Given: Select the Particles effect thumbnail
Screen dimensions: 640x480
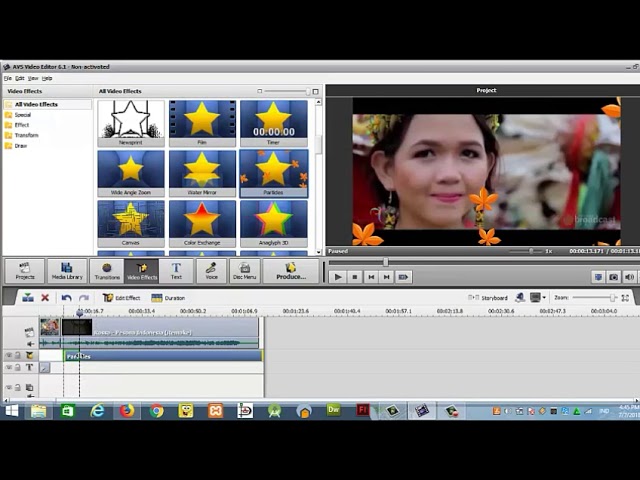Looking at the screenshot, I should (x=273, y=173).
